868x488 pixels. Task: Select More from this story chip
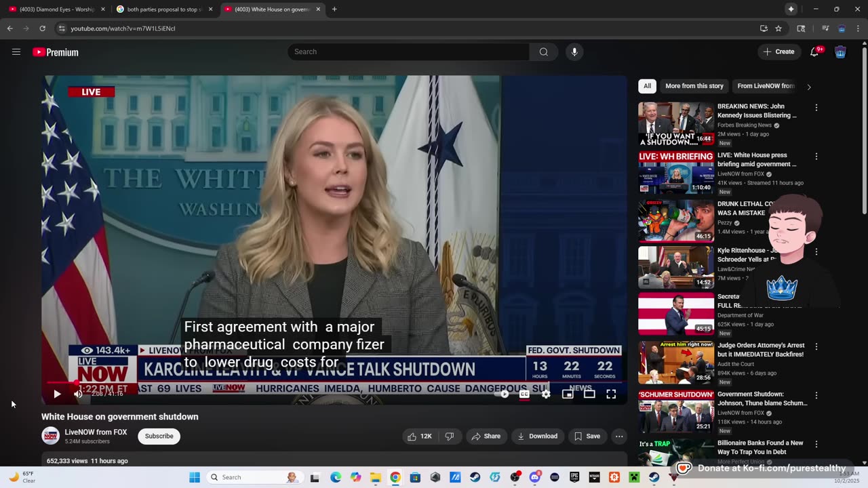point(694,86)
